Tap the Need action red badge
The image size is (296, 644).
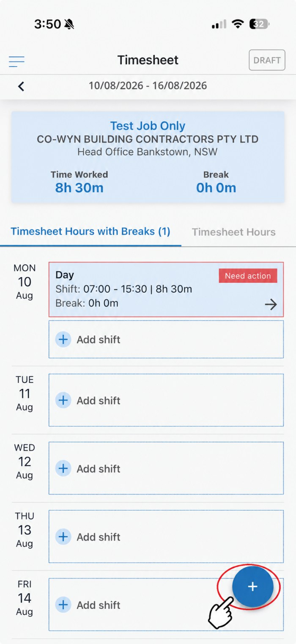click(248, 276)
